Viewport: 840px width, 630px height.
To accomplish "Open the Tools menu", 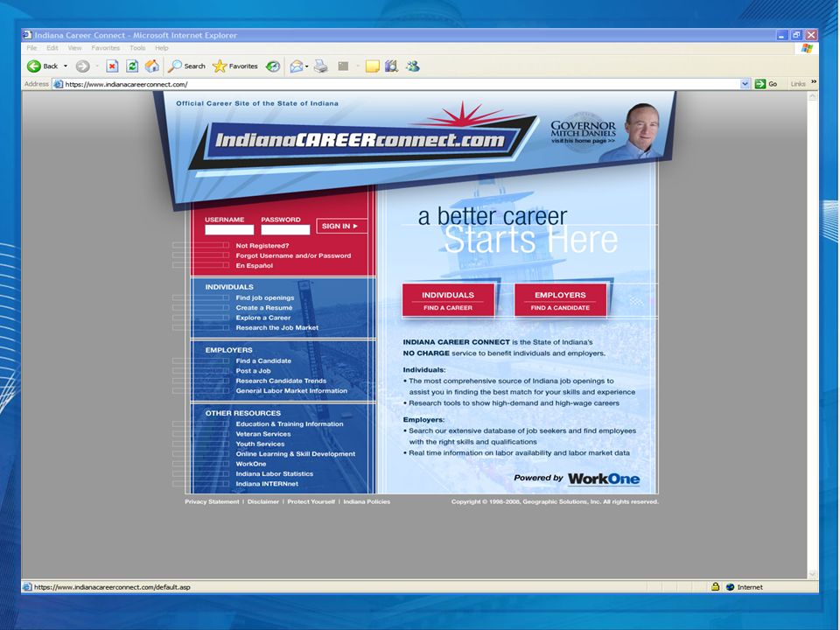I will [x=137, y=47].
